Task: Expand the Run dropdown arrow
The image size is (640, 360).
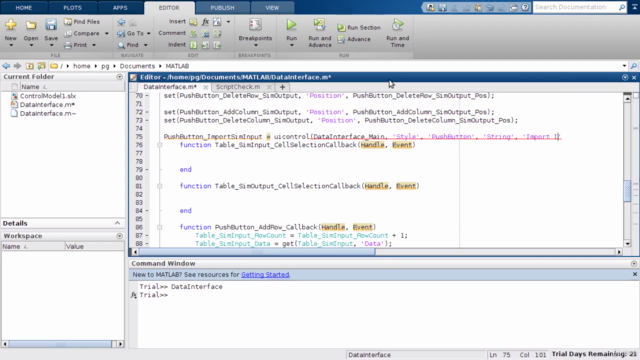Action: [x=291, y=45]
